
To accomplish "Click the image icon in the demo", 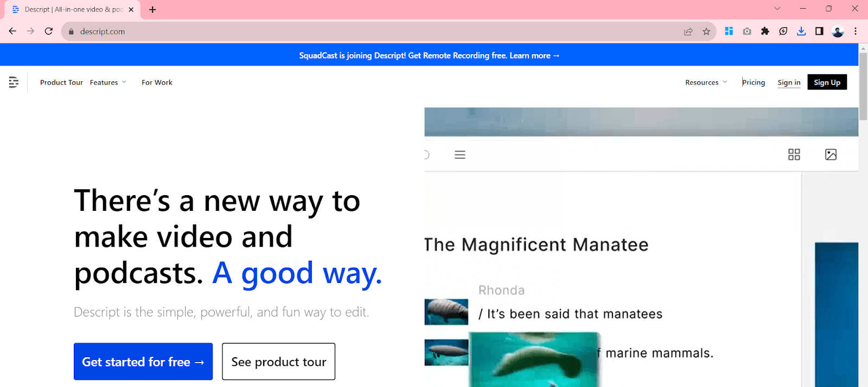I will tap(831, 154).
